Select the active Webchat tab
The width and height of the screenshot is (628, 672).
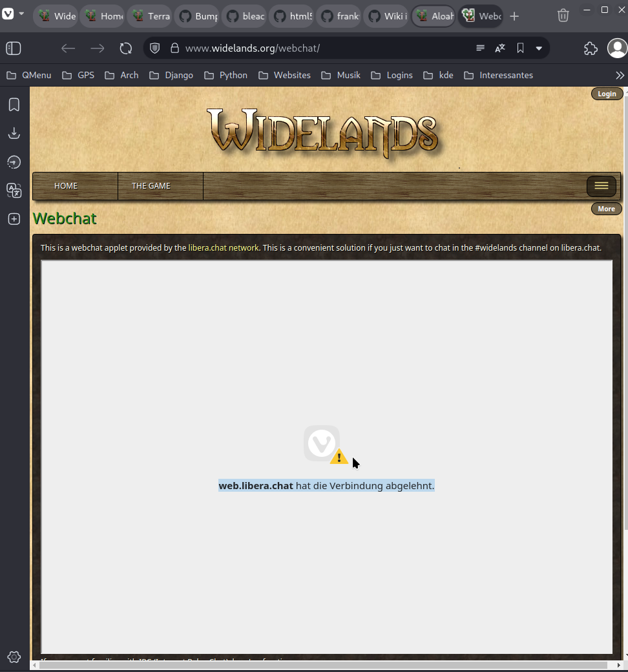click(481, 16)
